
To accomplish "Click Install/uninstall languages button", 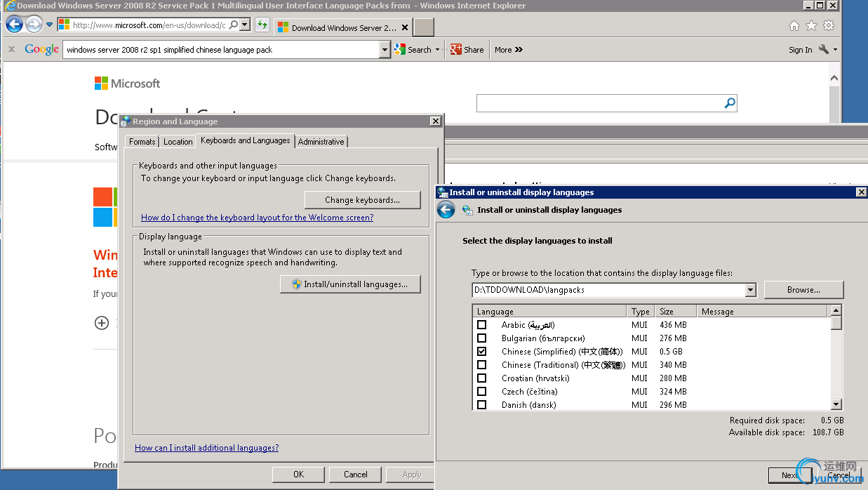I will [350, 284].
